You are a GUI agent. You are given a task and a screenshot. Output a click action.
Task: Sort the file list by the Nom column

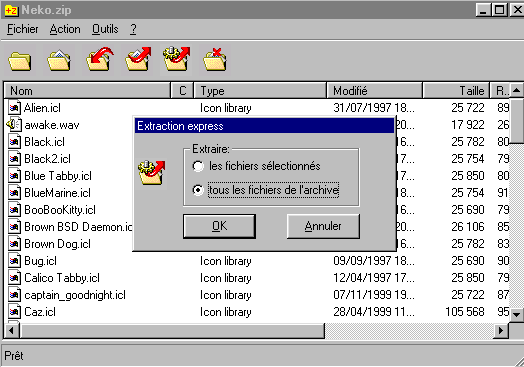[87, 91]
